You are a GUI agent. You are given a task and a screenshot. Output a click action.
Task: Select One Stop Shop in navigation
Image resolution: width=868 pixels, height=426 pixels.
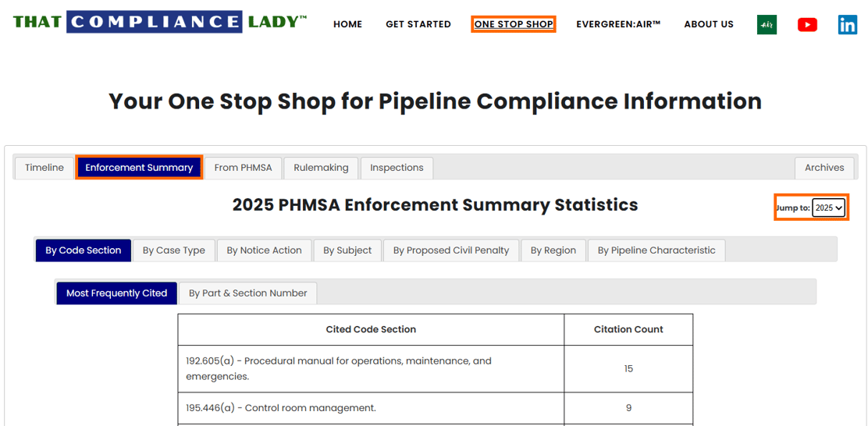click(514, 24)
